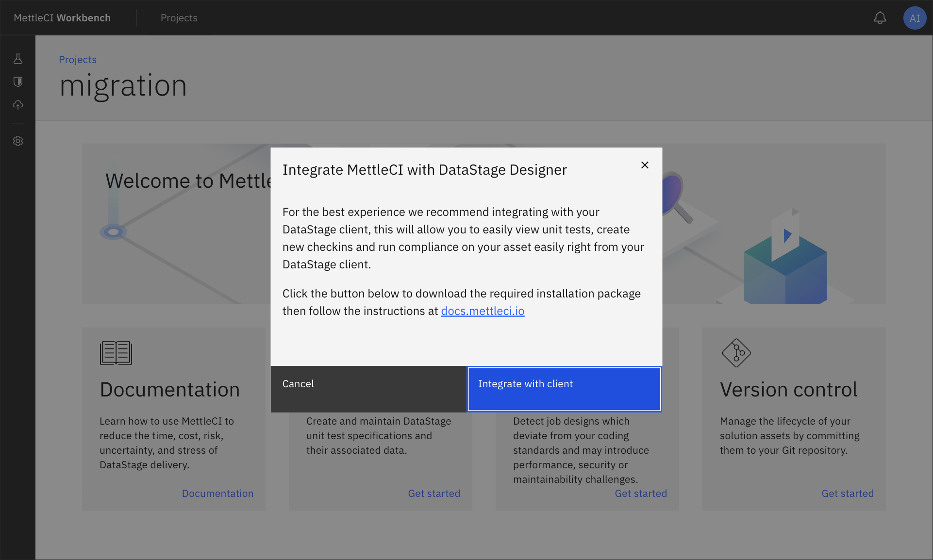This screenshot has height=560, width=933.
Task: Click Get started under compliance card
Action: 641,494
